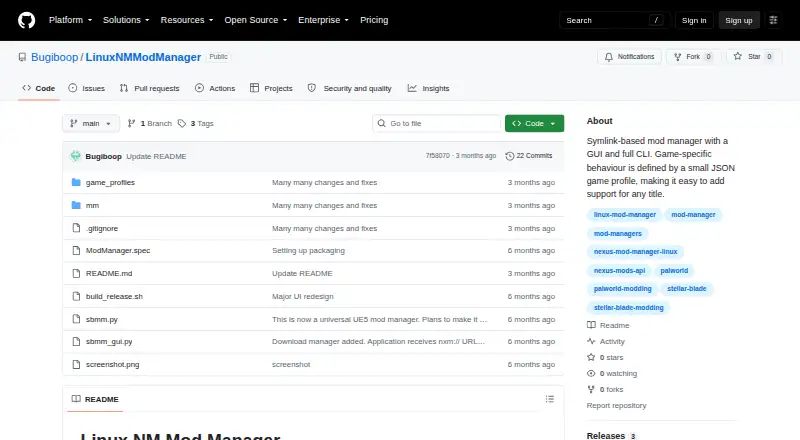The height and width of the screenshot is (440, 800).
Task: Click the Sign in button
Action: coord(694,20)
